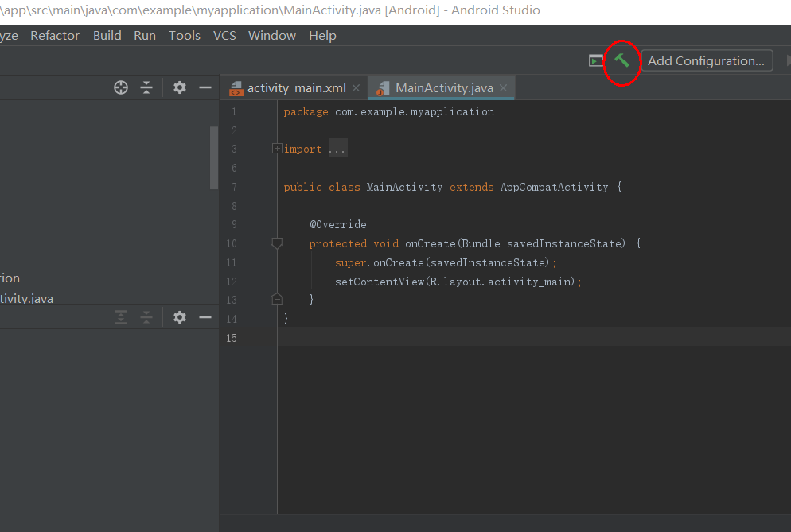Screen dimensions: 791x532
Task: Click com.example.myapplication in the package statement
Action: coord(415,111)
